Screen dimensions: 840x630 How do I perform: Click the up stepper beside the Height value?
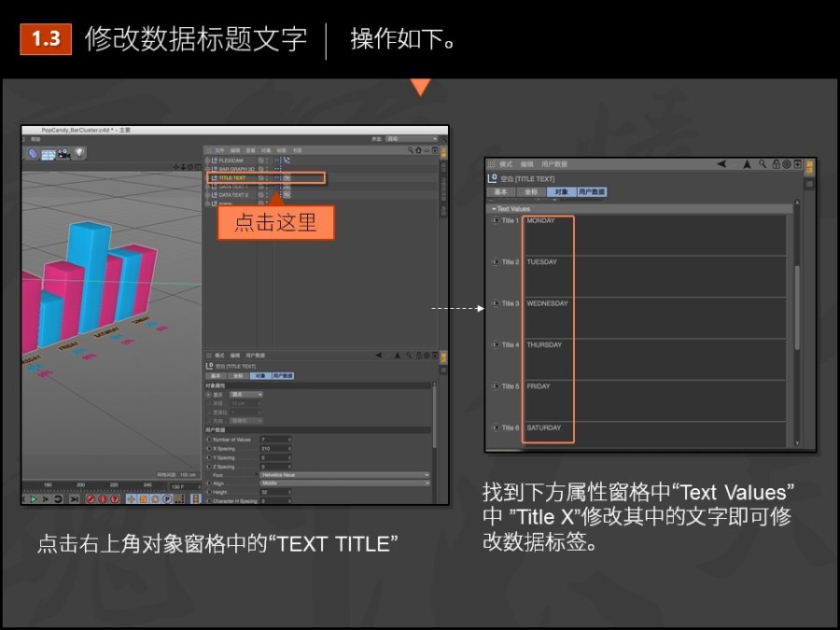point(289,490)
